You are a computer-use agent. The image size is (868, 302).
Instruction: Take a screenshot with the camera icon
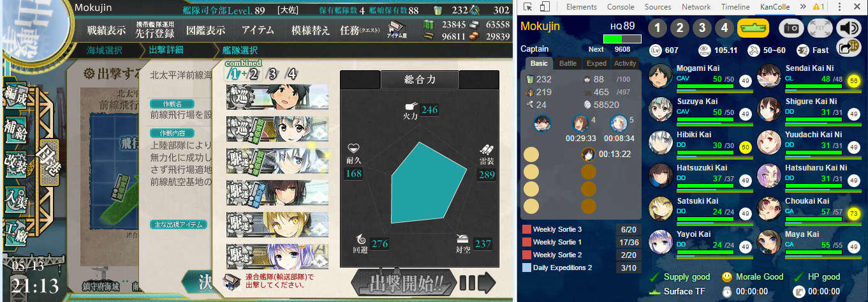point(792,29)
